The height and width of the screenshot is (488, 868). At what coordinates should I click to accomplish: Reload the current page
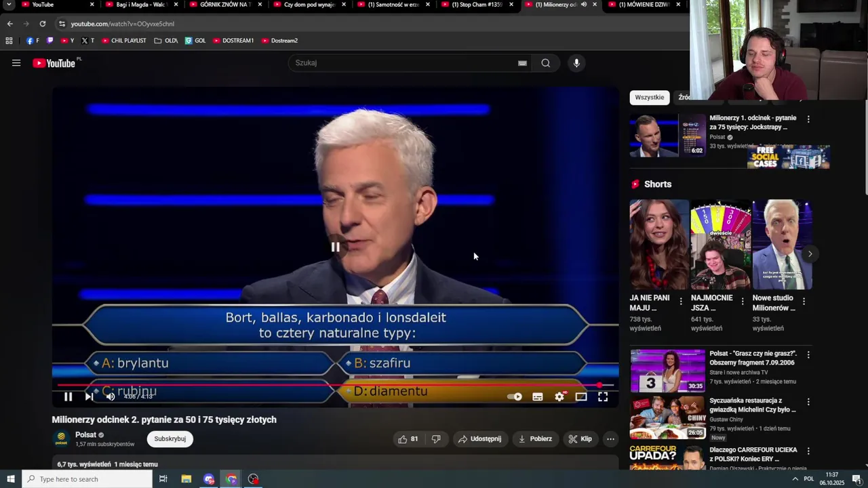click(42, 24)
